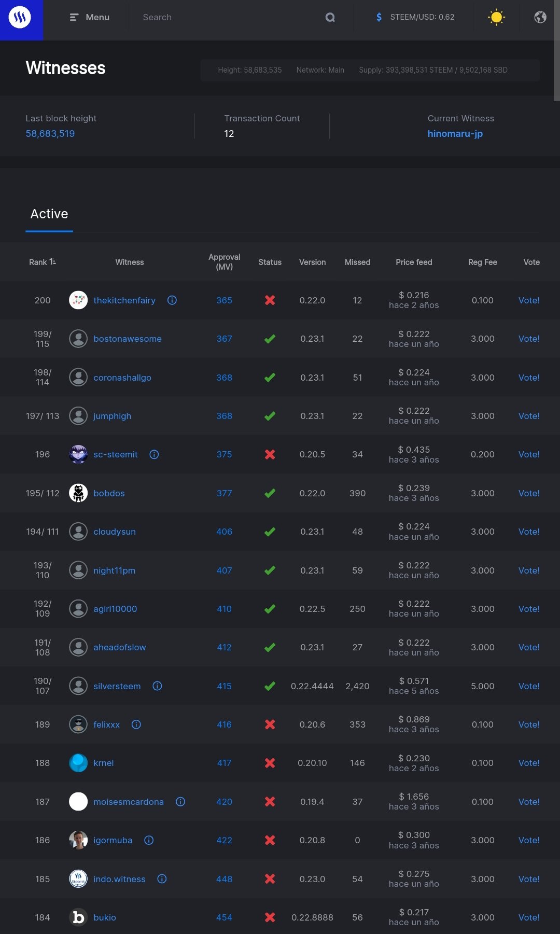Screen dimensions: 560x934
Task: Click the Price feed column header
Action: pos(414,262)
